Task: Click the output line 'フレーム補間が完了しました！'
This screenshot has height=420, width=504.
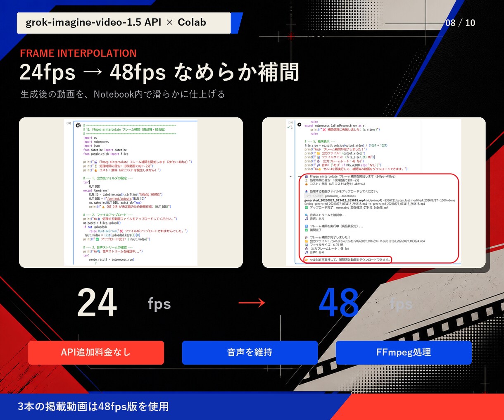Action: 327,237
